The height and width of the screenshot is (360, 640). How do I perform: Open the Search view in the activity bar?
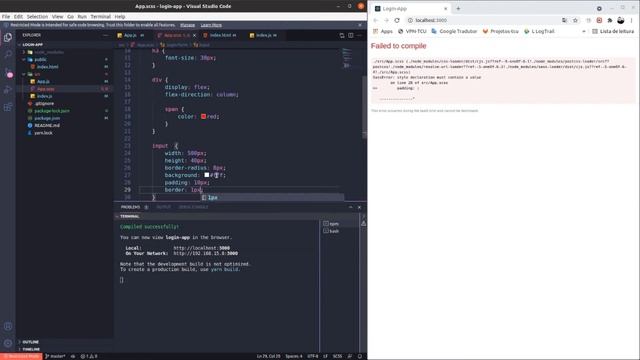coord(8,55)
